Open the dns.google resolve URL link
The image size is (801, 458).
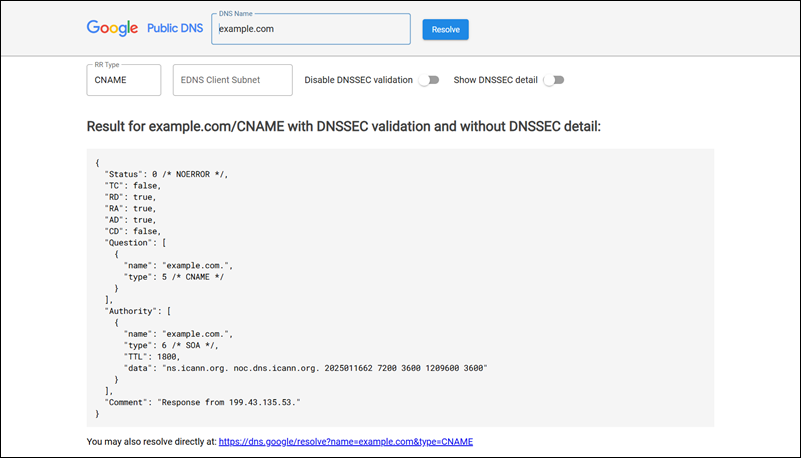[x=346, y=442]
